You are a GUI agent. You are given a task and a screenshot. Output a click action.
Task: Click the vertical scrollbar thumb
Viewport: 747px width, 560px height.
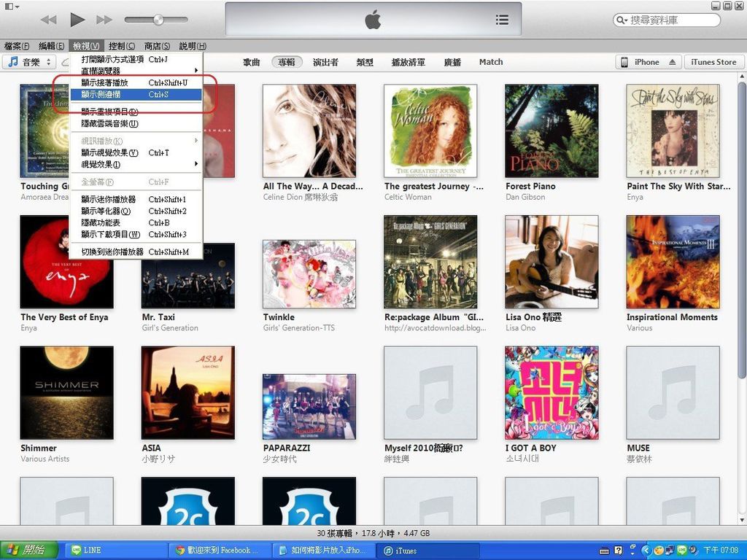[x=741, y=231]
